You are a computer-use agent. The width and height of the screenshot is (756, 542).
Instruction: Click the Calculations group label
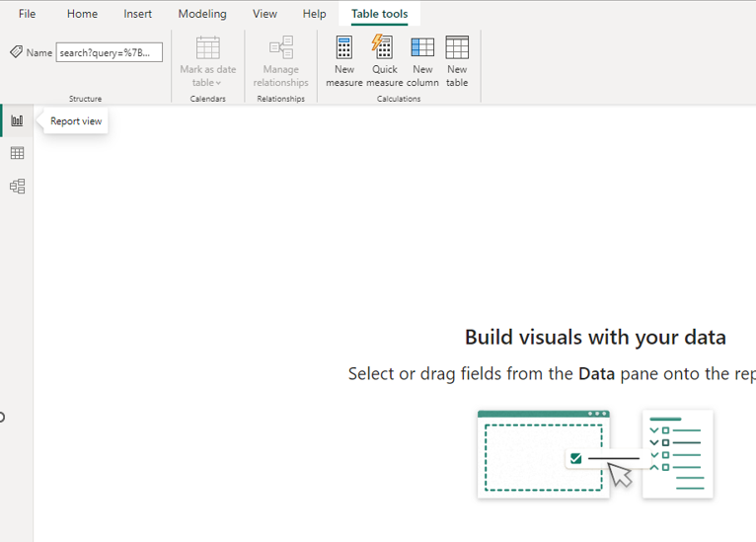point(399,99)
